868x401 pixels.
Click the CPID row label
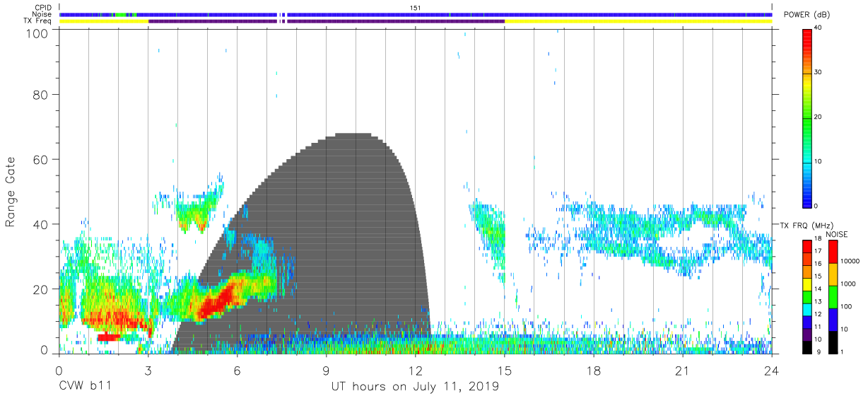click(44, 8)
